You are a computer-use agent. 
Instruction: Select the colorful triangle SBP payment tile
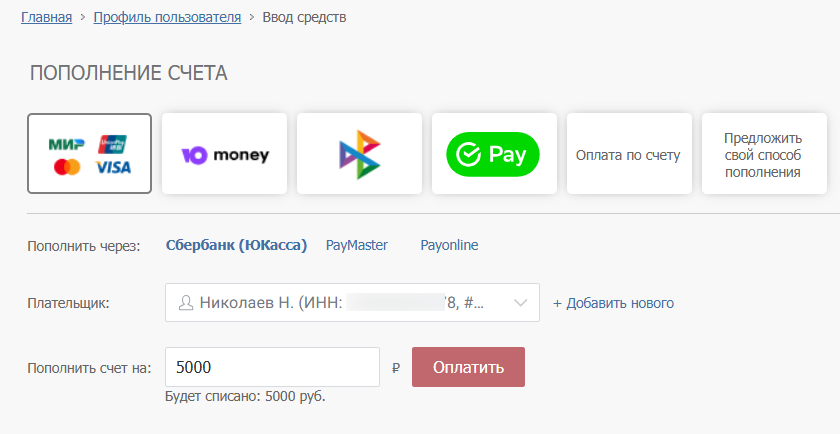pos(360,154)
